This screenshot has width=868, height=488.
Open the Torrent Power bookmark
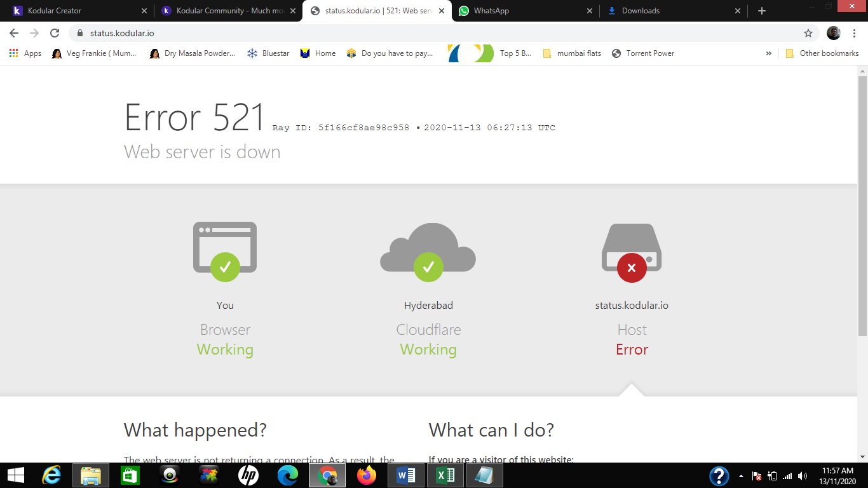643,53
